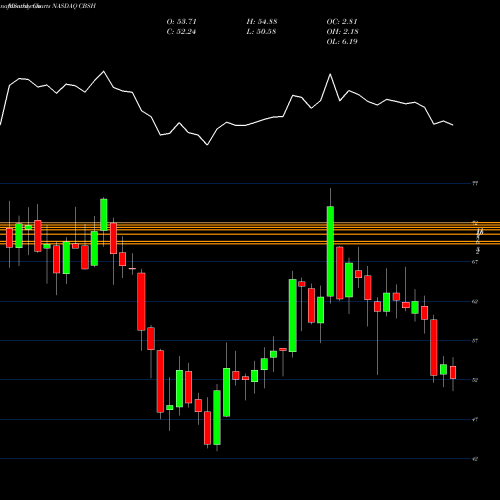Click the OL: 6.19 readout
Image resolution: width=500 pixels, height=500 pixels.
[x=342, y=42]
